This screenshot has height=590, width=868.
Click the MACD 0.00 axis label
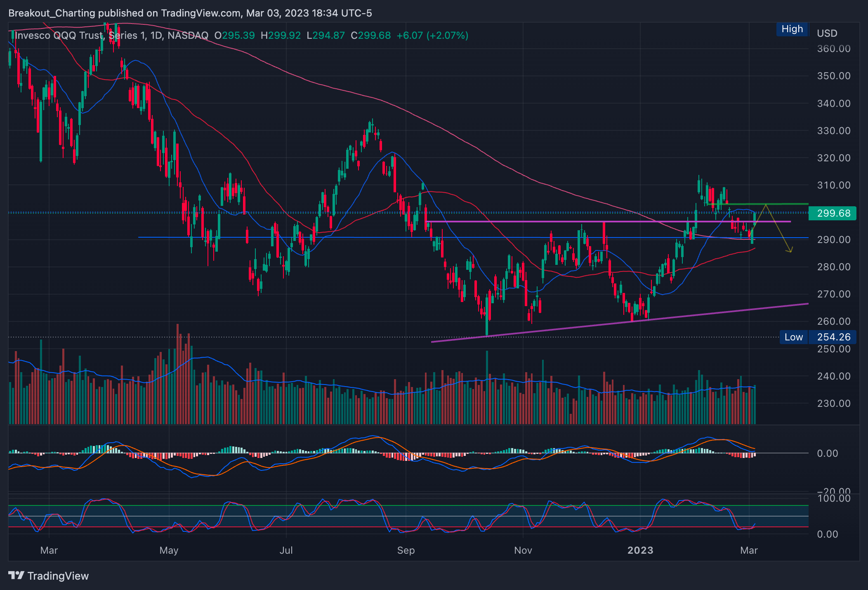(827, 453)
